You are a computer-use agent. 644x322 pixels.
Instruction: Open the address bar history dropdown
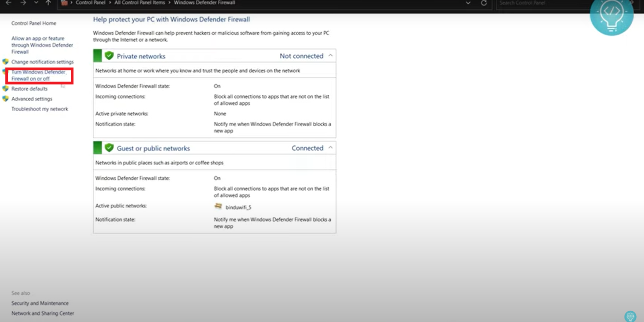pos(468,3)
